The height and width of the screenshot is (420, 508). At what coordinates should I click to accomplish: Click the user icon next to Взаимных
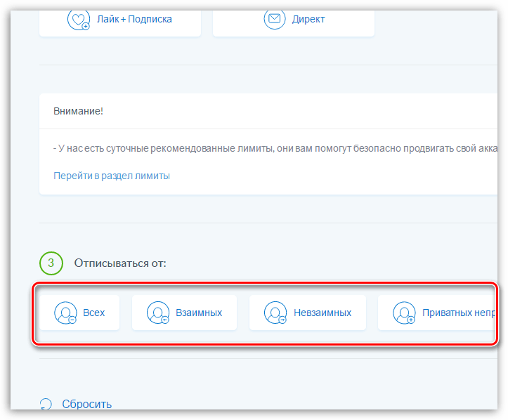(158, 313)
